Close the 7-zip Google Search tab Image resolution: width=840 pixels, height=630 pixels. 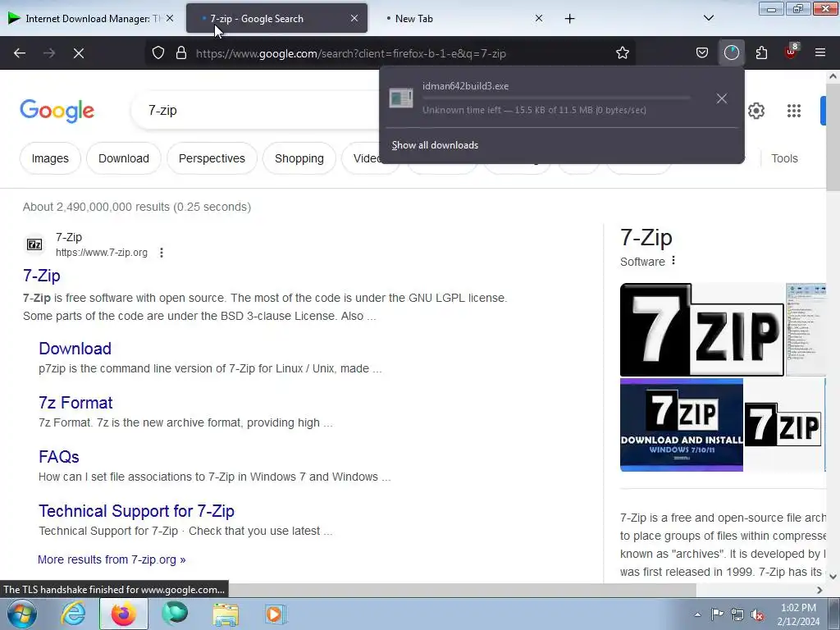point(354,18)
